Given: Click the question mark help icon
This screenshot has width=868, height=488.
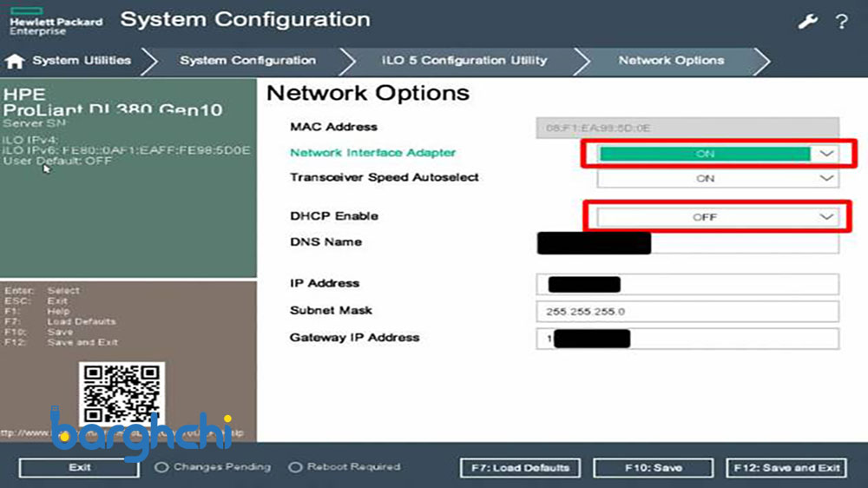Looking at the screenshot, I should (841, 22).
